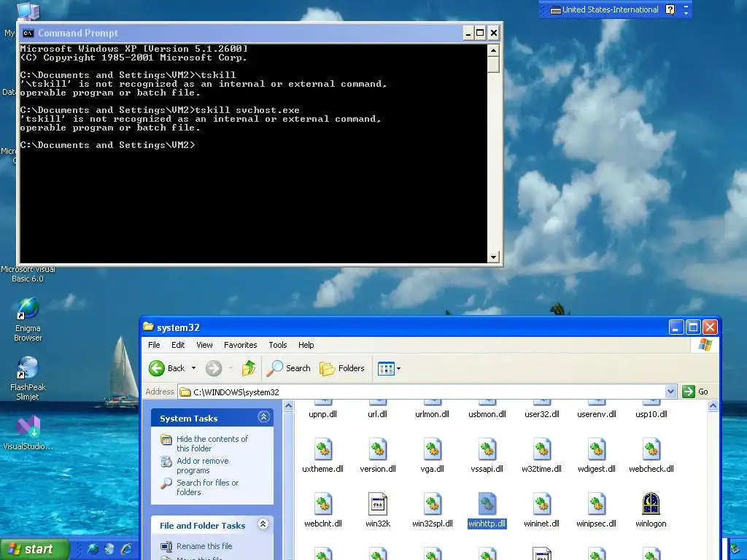Click Command Prompt scrollbar up arrow

click(x=493, y=50)
